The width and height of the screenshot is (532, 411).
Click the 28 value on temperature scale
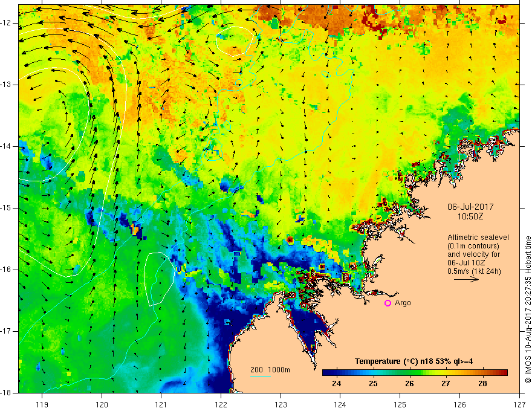[482, 384]
